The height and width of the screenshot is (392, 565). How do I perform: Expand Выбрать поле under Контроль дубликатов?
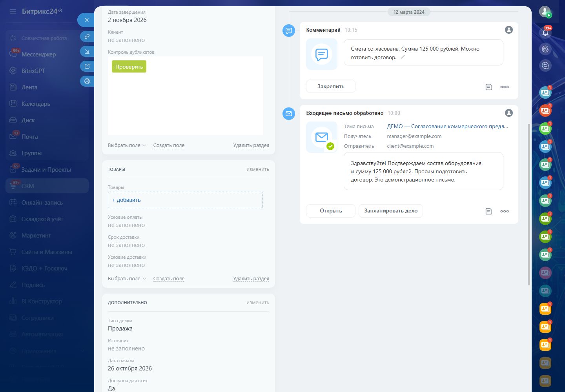(x=127, y=145)
